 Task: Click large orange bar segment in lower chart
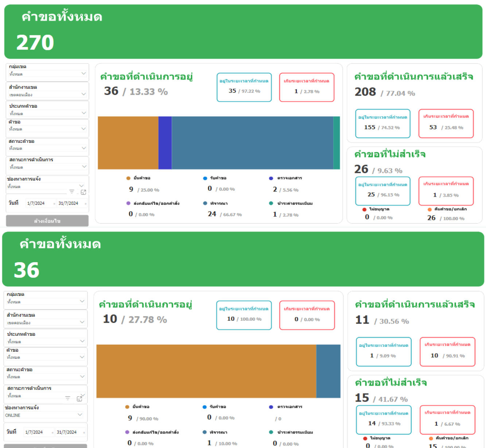coord(206,371)
